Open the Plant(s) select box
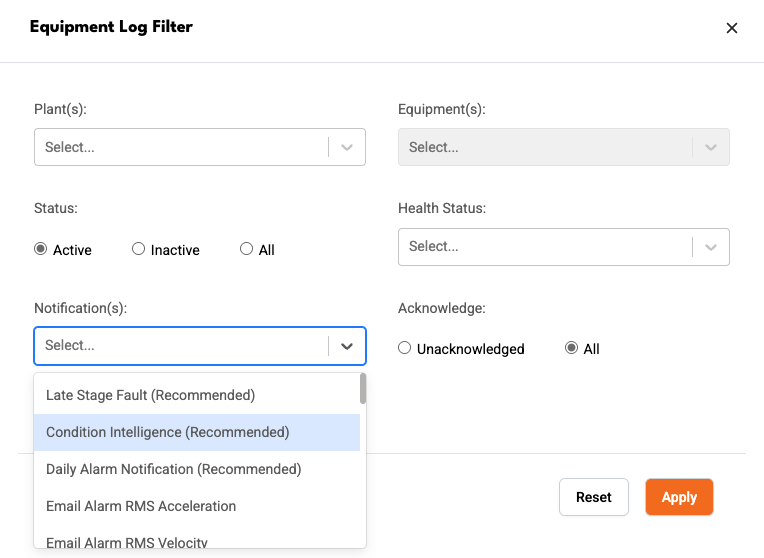The image size is (764, 558). (x=200, y=147)
